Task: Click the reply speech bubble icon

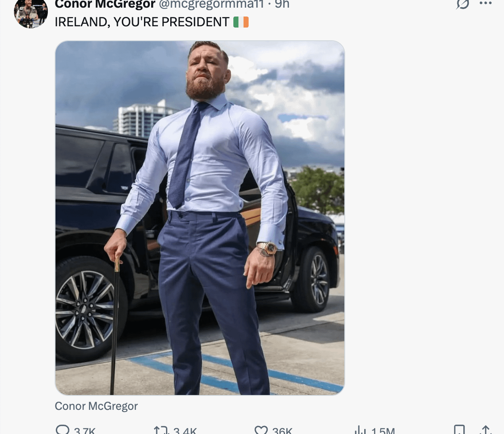Action: tap(63, 430)
